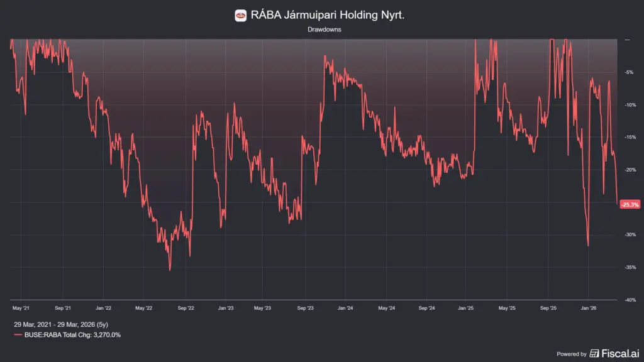Click the -25.3% current drawdown badge
Screen dimensions: 644x362
coord(630,204)
